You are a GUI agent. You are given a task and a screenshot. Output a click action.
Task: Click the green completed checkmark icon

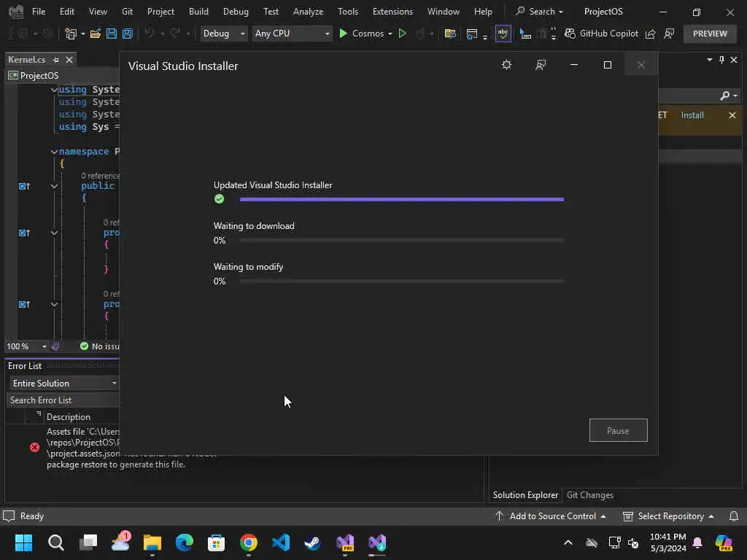(219, 199)
